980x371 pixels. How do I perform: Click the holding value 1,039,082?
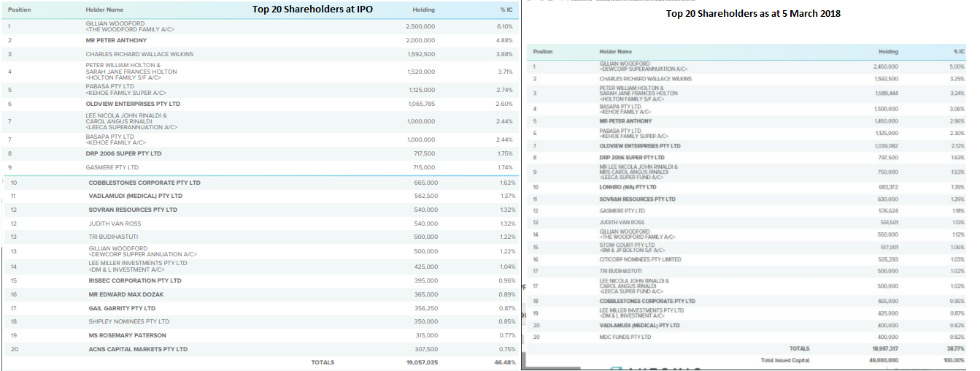886,146
